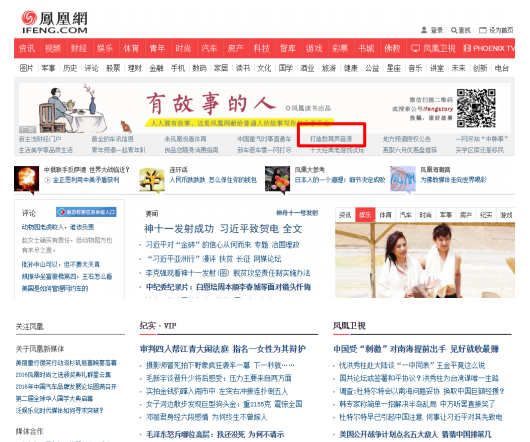The height and width of the screenshot is (442, 530).
Task: Open 手机 in the secondary nav row
Action: coord(178,68)
